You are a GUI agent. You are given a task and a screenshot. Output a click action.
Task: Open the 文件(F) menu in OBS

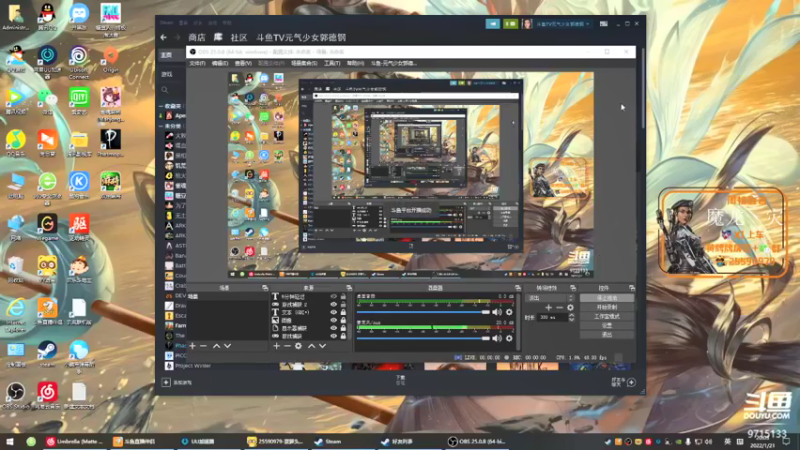(197, 63)
